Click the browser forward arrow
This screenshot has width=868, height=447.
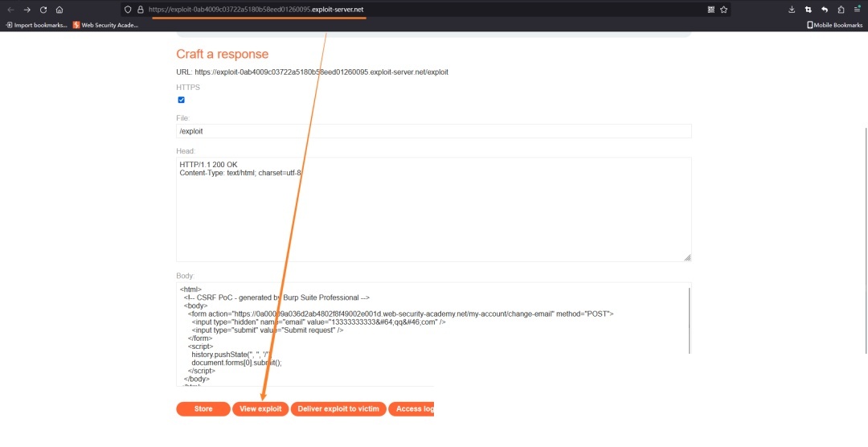pyautogui.click(x=27, y=10)
